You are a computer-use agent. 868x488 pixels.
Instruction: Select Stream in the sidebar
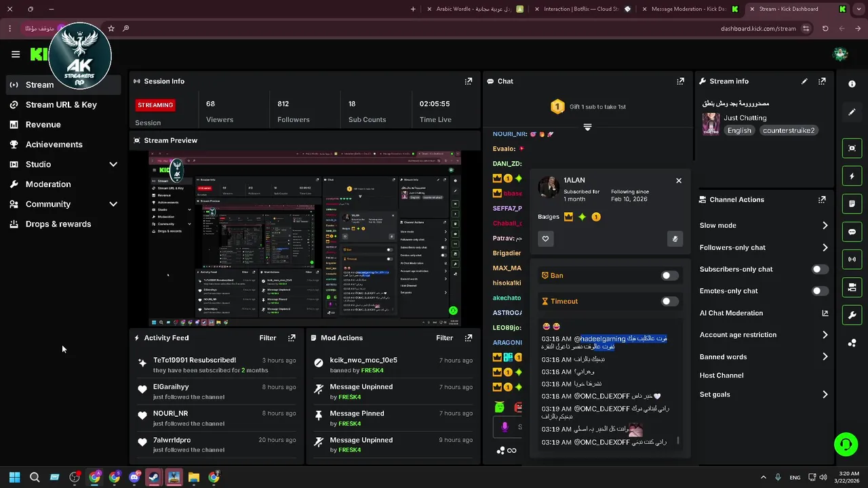coord(63,85)
